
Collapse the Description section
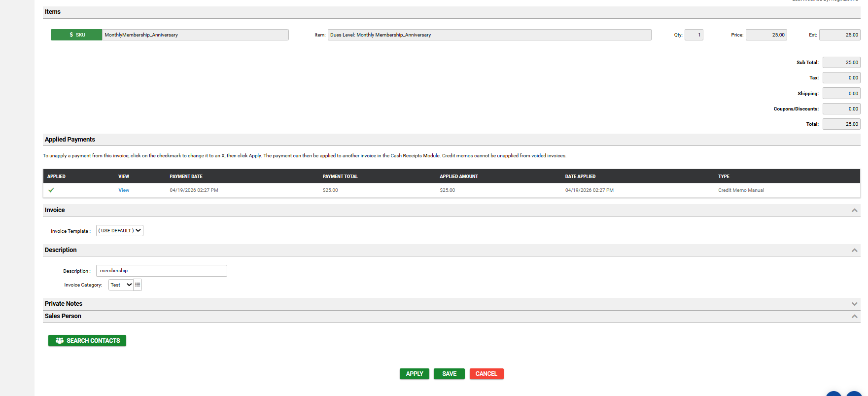click(854, 251)
